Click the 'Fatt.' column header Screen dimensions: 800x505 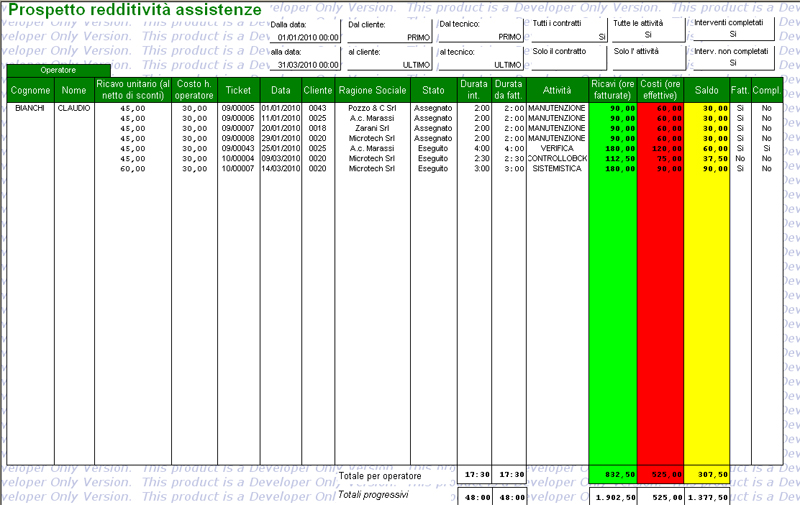click(x=740, y=90)
